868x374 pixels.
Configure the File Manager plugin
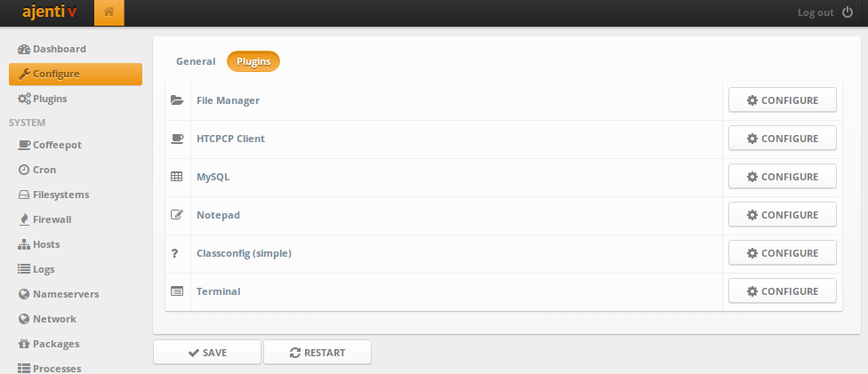tap(782, 100)
